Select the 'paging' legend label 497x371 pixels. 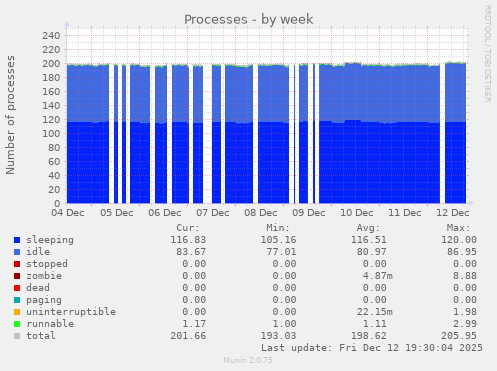point(44,300)
